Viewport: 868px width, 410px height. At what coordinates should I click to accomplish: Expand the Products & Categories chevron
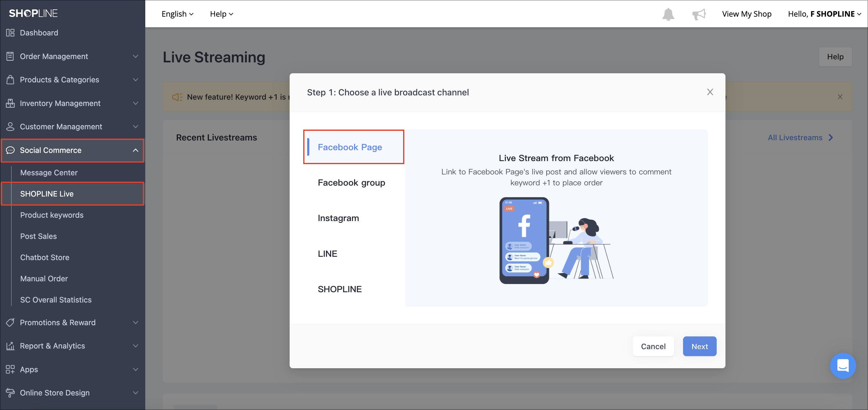(136, 80)
